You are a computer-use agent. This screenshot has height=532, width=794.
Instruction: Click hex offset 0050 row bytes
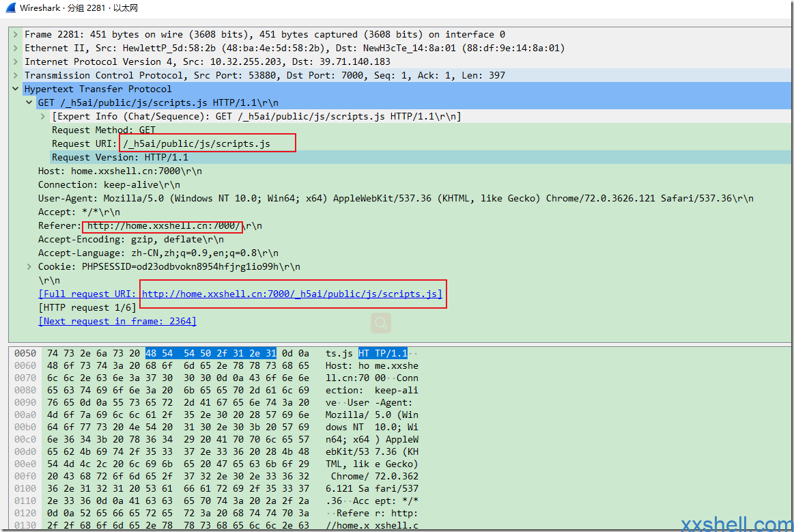pos(178,353)
